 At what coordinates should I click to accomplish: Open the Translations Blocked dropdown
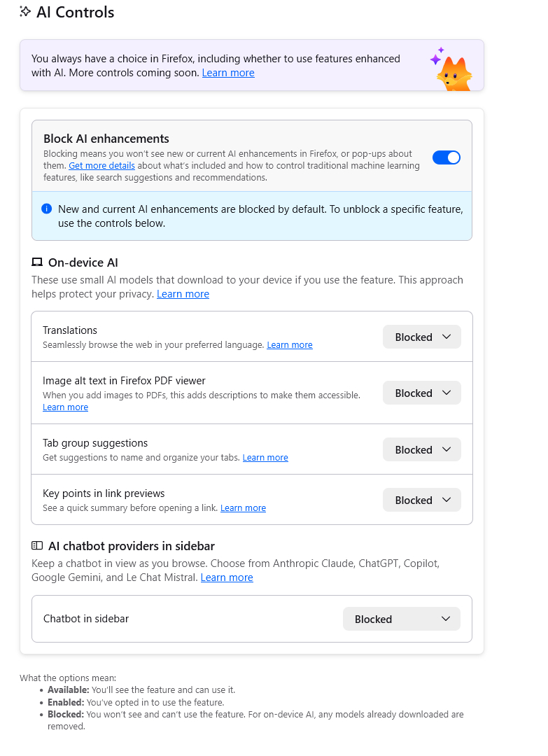tap(421, 337)
